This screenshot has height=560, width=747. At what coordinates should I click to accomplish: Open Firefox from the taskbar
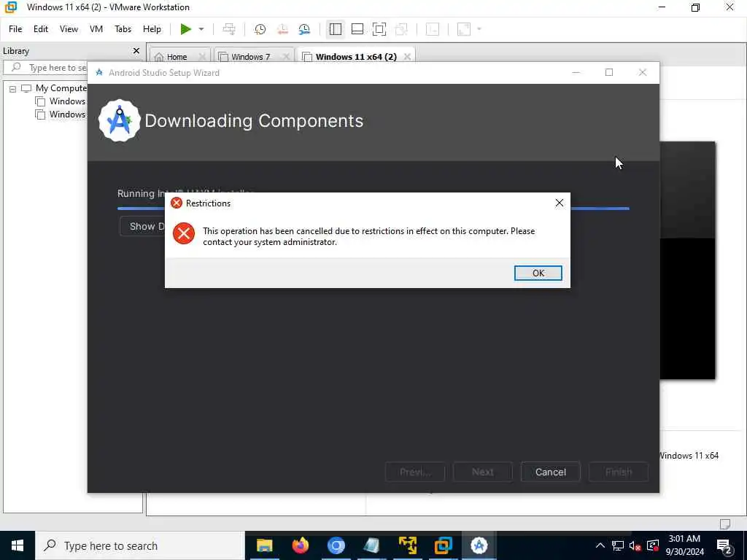[x=300, y=545]
